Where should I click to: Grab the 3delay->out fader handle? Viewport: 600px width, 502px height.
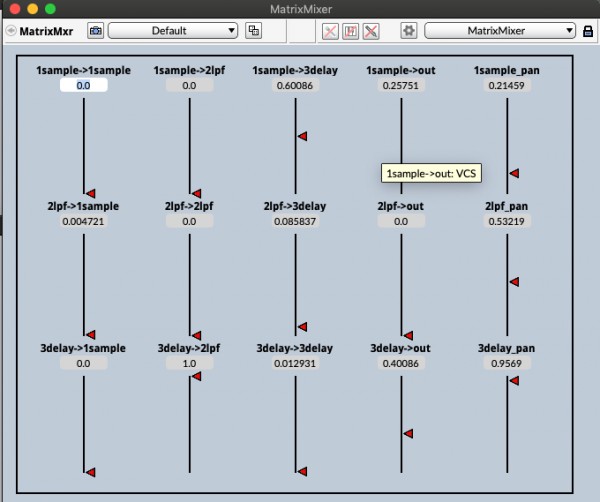(x=408, y=434)
